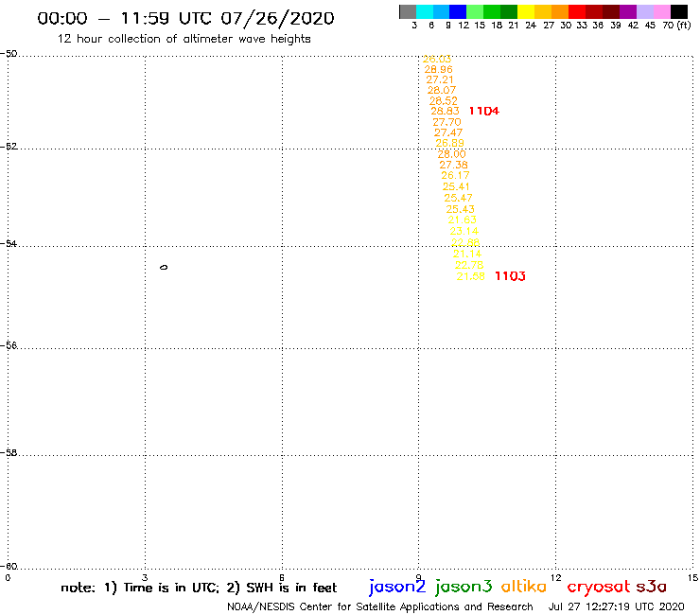Click the pink swatch in the color scale
The width and height of the screenshot is (700, 615).
[661, 11]
